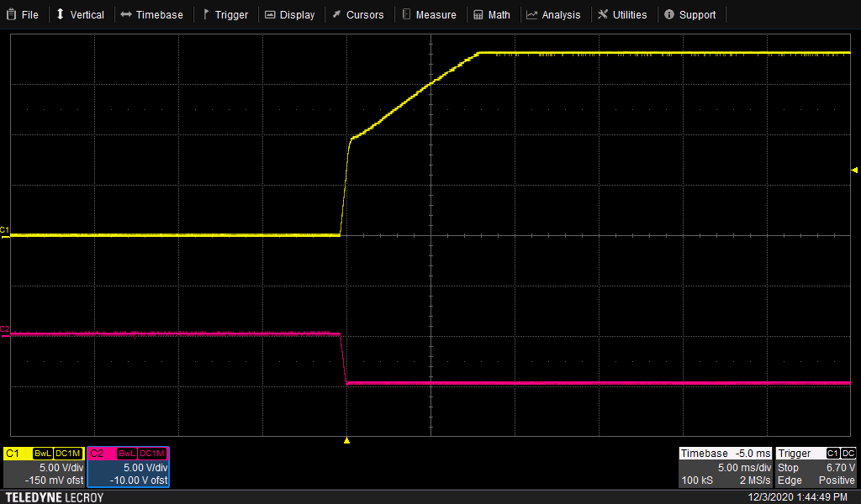Toggle DC1M coupling on channel C2
This screenshot has width=861, height=504.
(151, 454)
